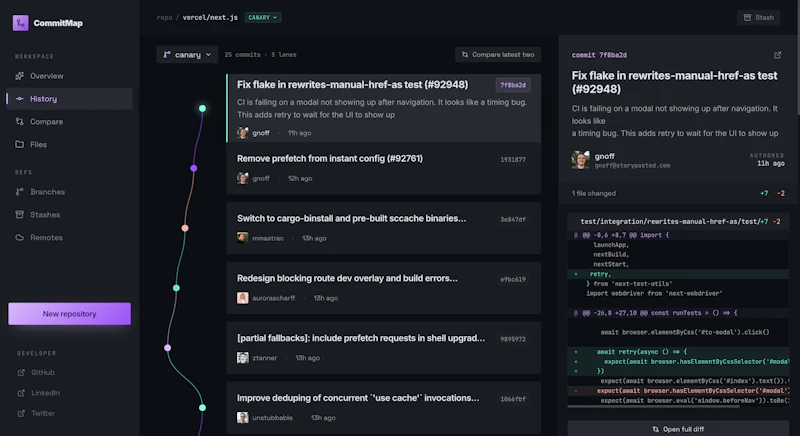Click the 1066fbf commit hash
This screenshot has height=436, width=800.
click(x=513, y=399)
